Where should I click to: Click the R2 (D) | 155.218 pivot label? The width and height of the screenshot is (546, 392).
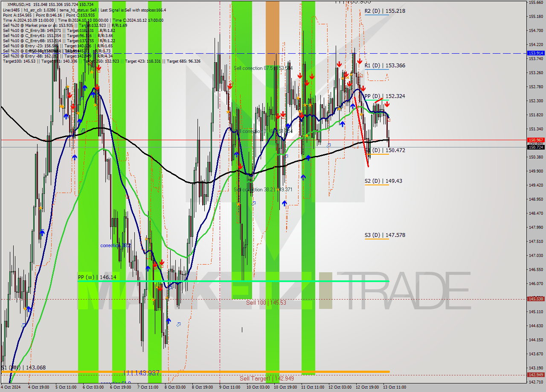[x=385, y=11]
